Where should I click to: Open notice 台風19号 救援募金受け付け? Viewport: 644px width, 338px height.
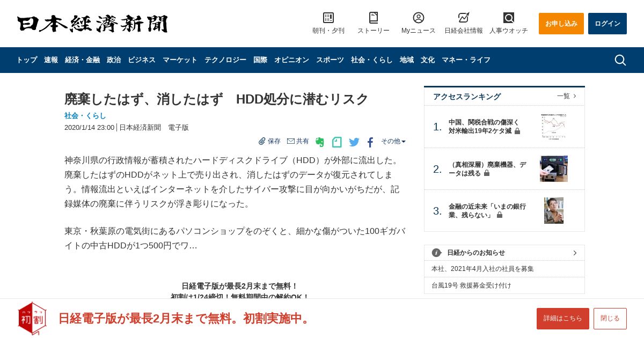click(x=472, y=285)
